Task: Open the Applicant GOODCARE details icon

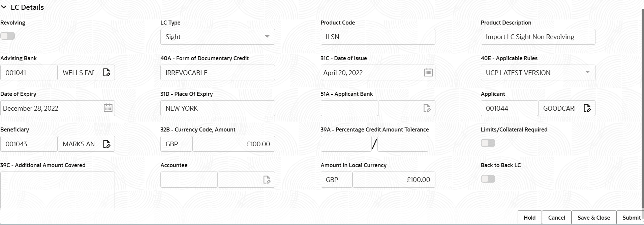Action: tap(587, 108)
